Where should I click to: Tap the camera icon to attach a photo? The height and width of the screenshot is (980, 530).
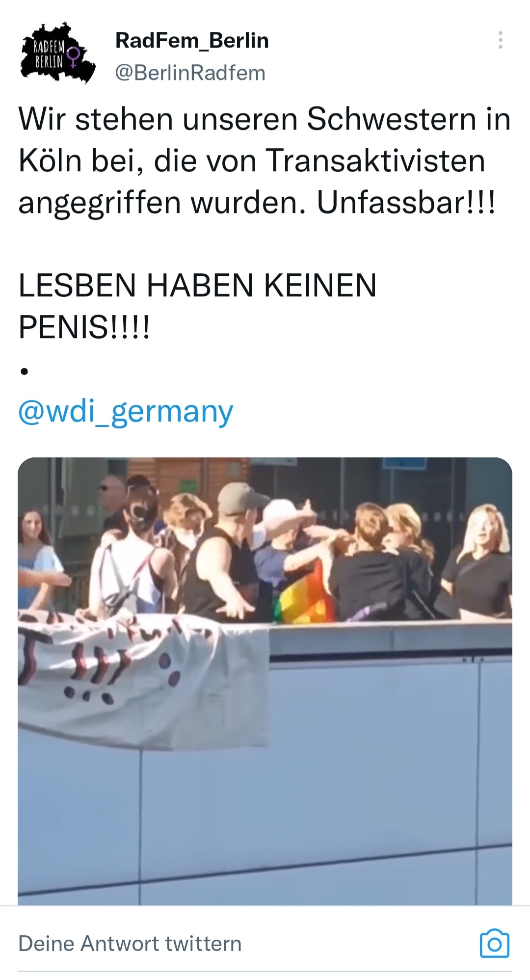pyautogui.click(x=495, y=943)
